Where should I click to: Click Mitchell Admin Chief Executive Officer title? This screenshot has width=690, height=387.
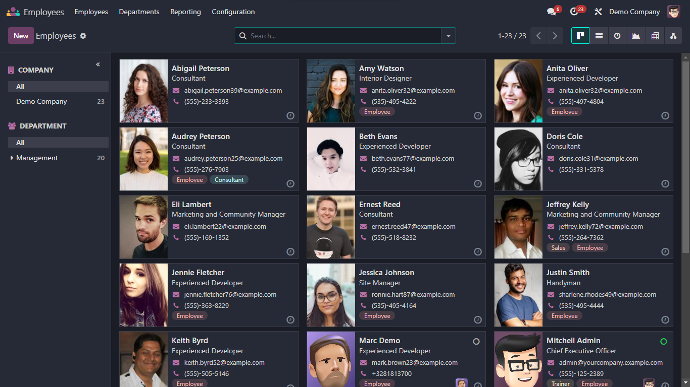tap(581, 351)
